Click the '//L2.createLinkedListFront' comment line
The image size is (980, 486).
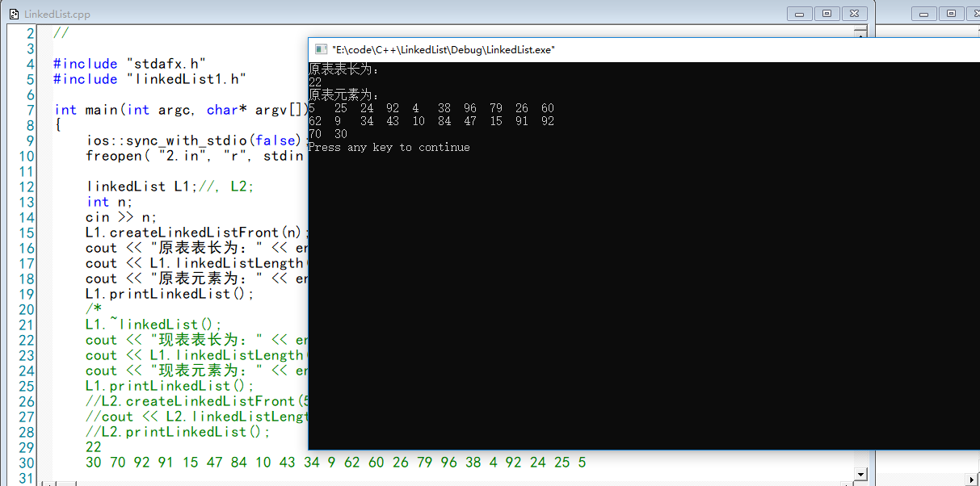tap(197, 401)
